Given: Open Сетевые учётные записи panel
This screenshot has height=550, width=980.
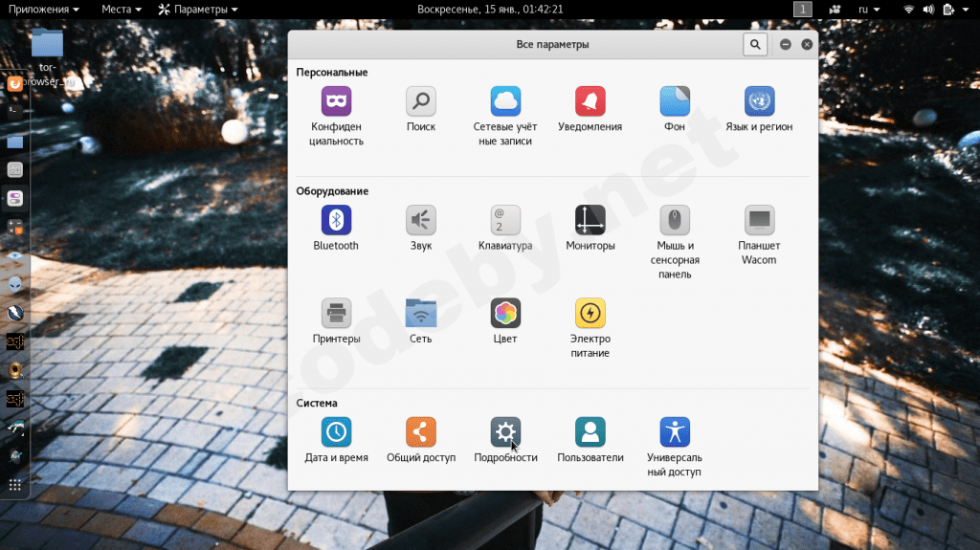Looking at the screenshot, I should 504,102.
